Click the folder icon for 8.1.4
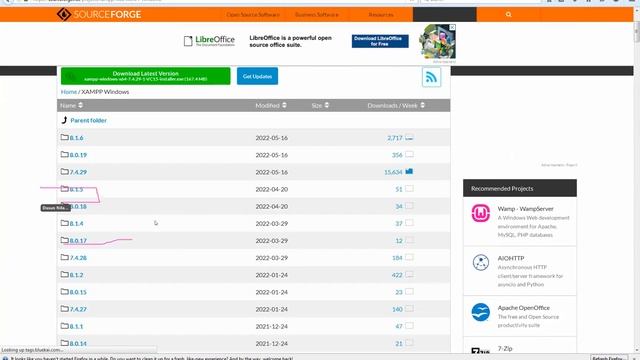Image resolution: width=640 pixels, height=360 pixels. (64, 223)
